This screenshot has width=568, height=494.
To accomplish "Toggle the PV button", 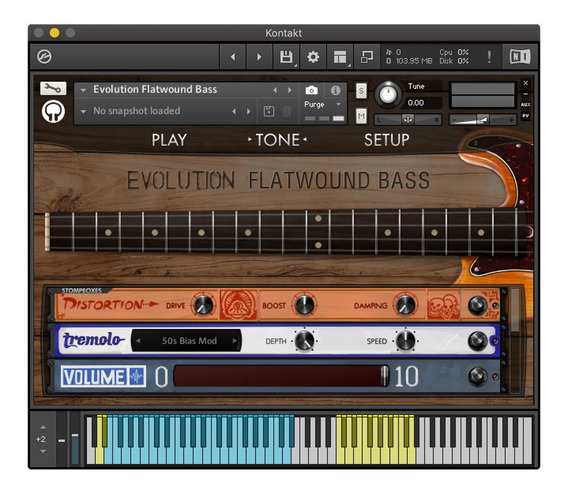I will (526, 116).
